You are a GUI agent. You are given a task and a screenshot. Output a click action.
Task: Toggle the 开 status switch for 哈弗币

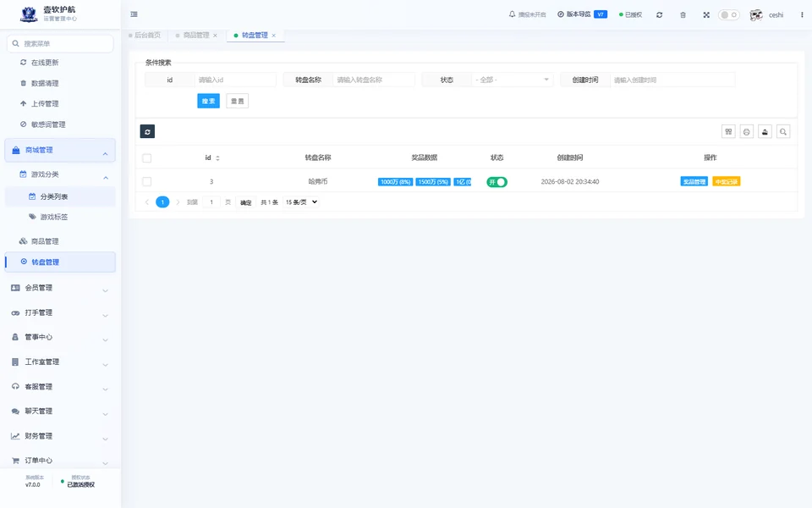point(497,182)
